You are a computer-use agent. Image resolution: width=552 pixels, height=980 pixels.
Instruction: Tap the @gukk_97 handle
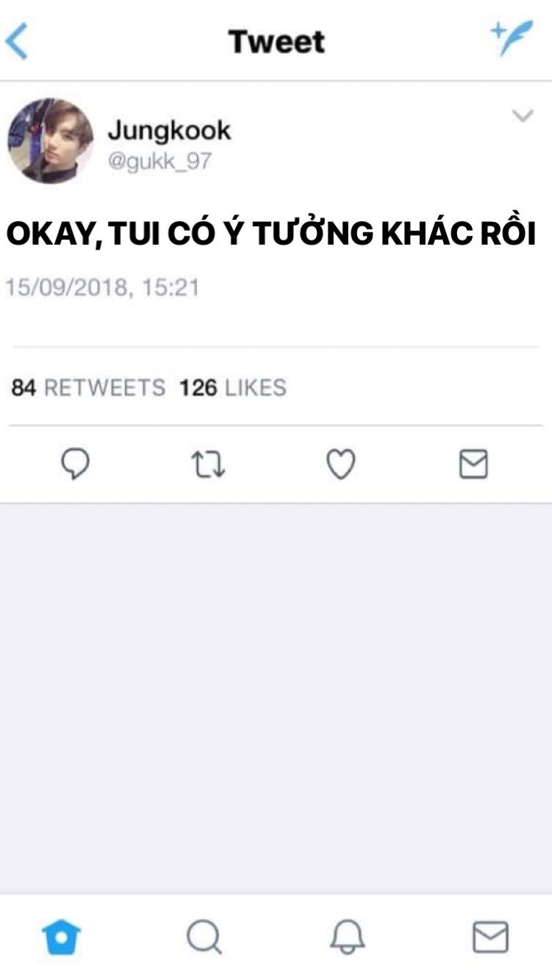coord(159,162)
